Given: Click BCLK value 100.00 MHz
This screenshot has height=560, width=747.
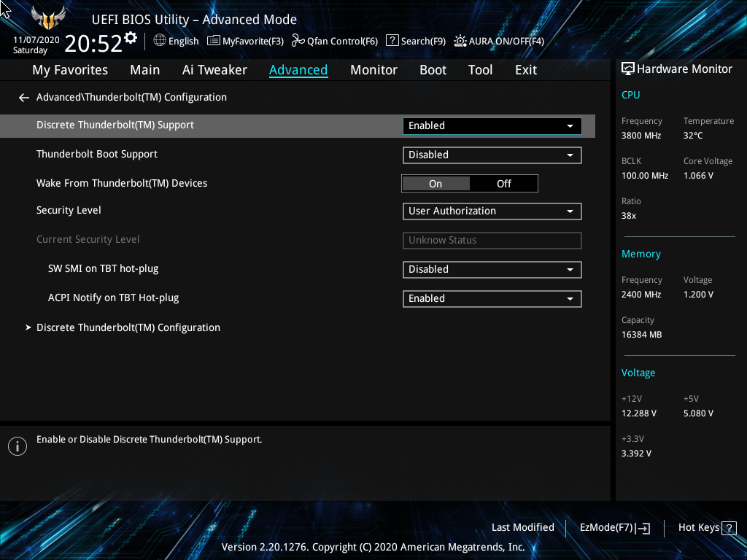Looking at the screenshot, I should [x=645, y=176].
